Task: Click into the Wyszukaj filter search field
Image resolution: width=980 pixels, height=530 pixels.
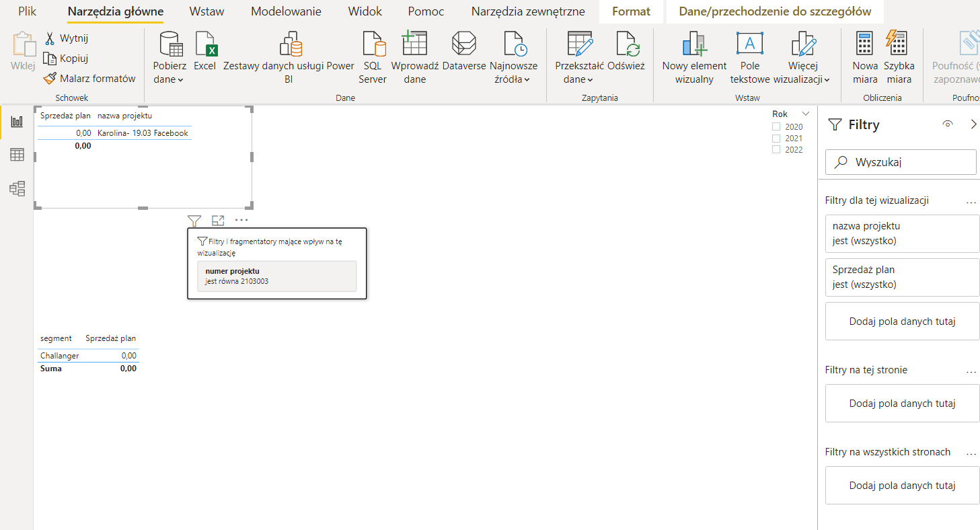Action: (x=901, y=162)
